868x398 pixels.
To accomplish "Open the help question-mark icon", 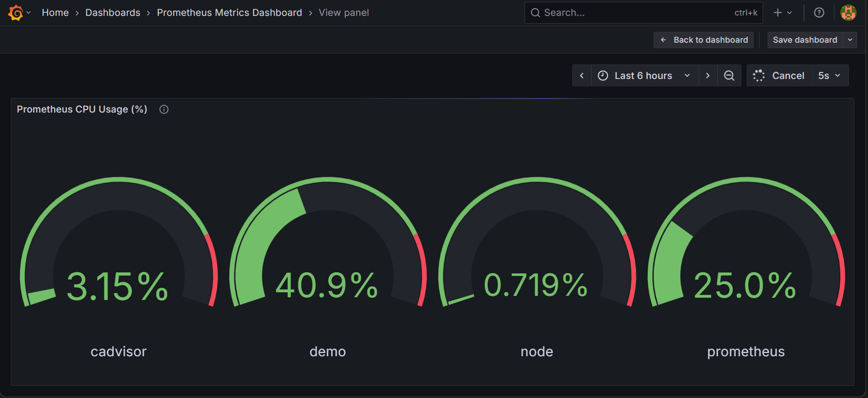I will pyautogui.click(x=819, y=13).
